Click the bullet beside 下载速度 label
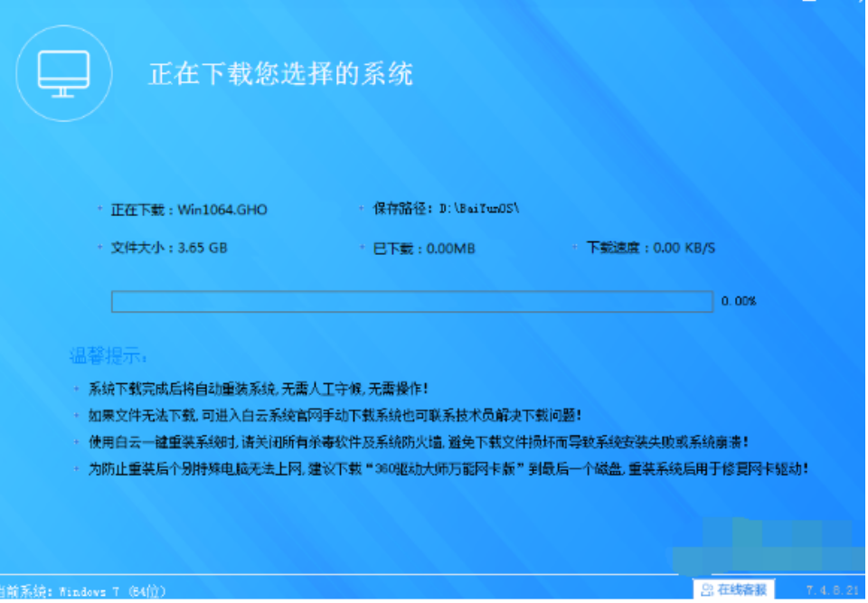The width and height of the screenshot is (868, 603). coord(575,247)
